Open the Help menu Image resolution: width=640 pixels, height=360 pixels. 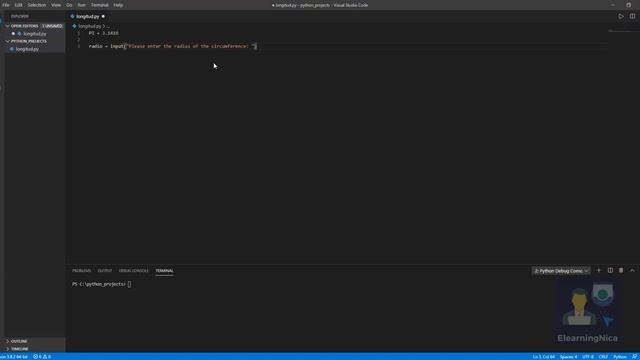click(118, 5)
